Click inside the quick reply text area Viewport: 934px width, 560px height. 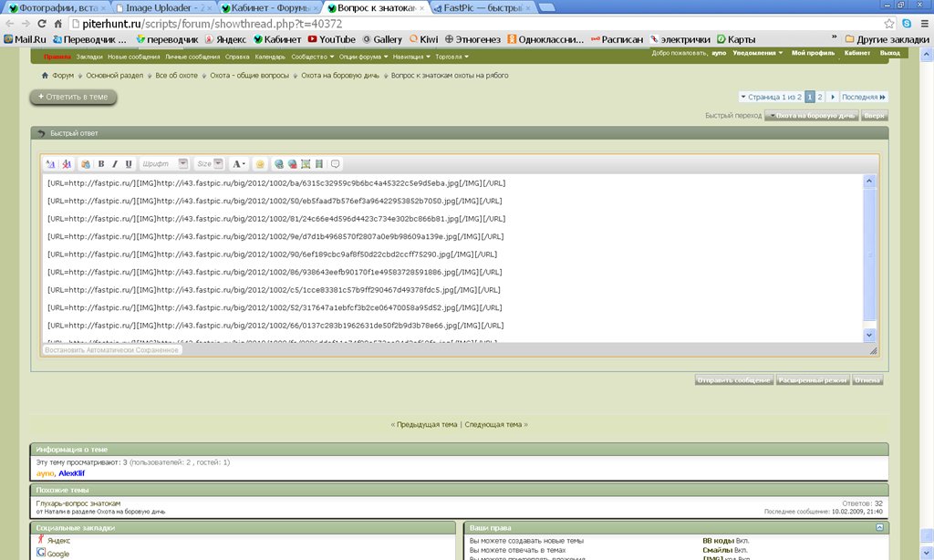pyautogui.click(x=452, y=257)
